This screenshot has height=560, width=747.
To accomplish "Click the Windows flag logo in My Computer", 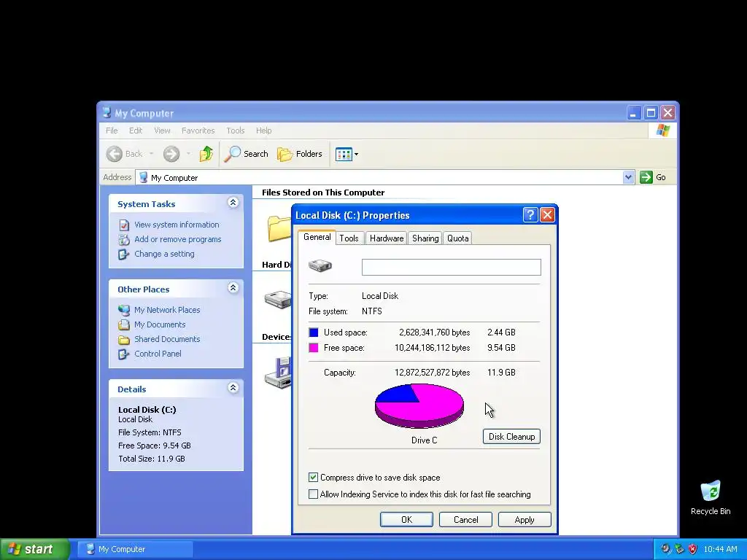I will [x=662, y=131].
